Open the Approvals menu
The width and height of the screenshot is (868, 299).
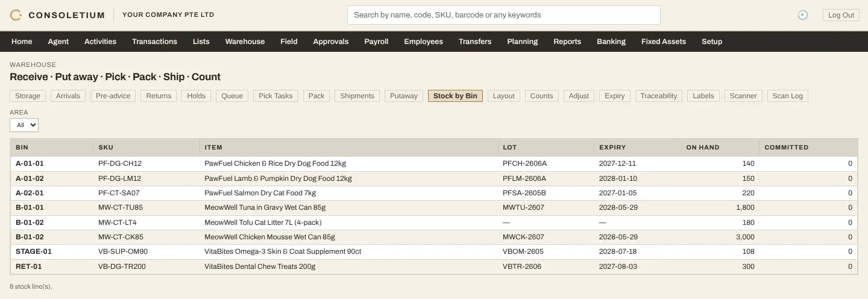point(330,42)
